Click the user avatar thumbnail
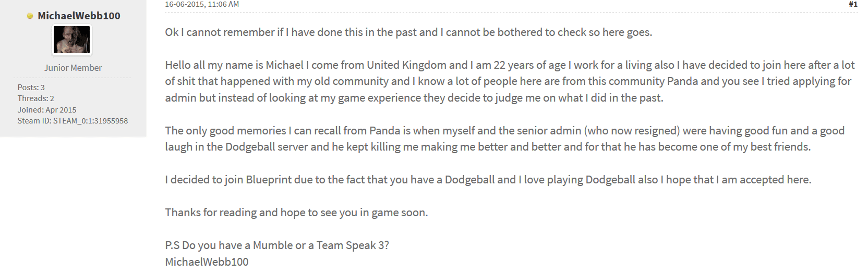This screenshot has height=273, width=868. pyautogui.click(x=72, y=40)
